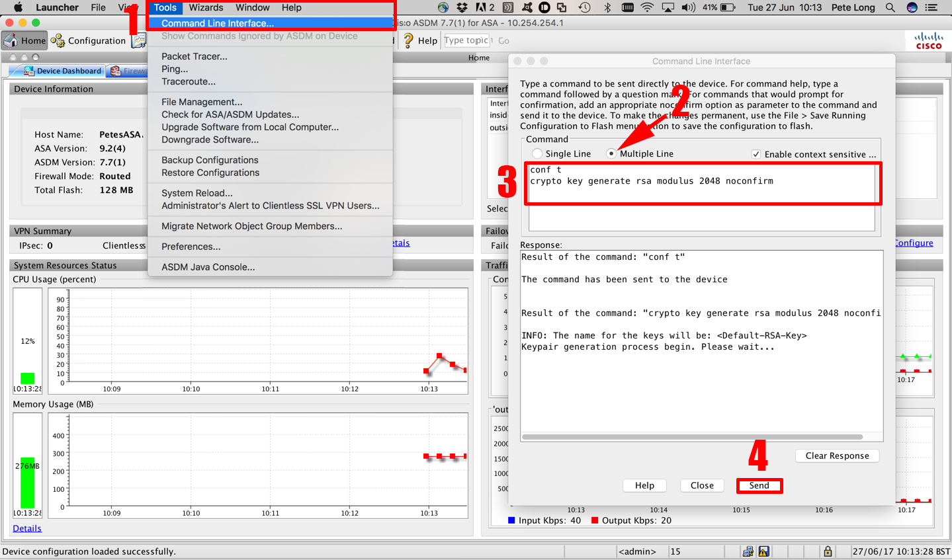This screenshot has width=952, height=560.
Task: Click the Help question mark icon
Action: tap(408, 40)
